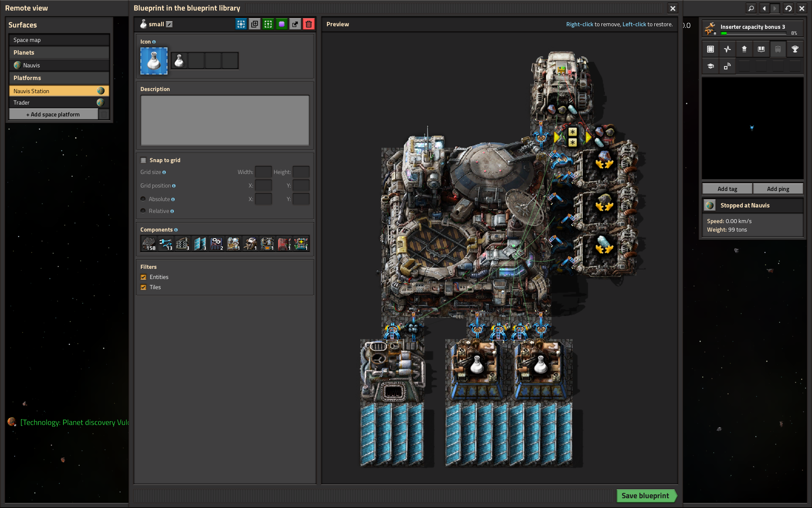Image resolution: width=812 pixels, height=508 pixels.
Task: Open the Space map entry
Action: pos(59,40)
